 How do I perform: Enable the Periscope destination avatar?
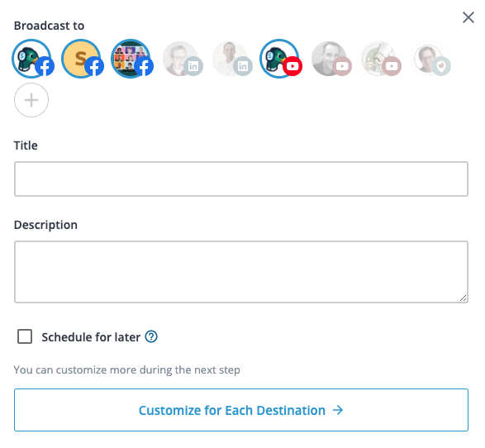pyautogui.click(x=428, y=59)
